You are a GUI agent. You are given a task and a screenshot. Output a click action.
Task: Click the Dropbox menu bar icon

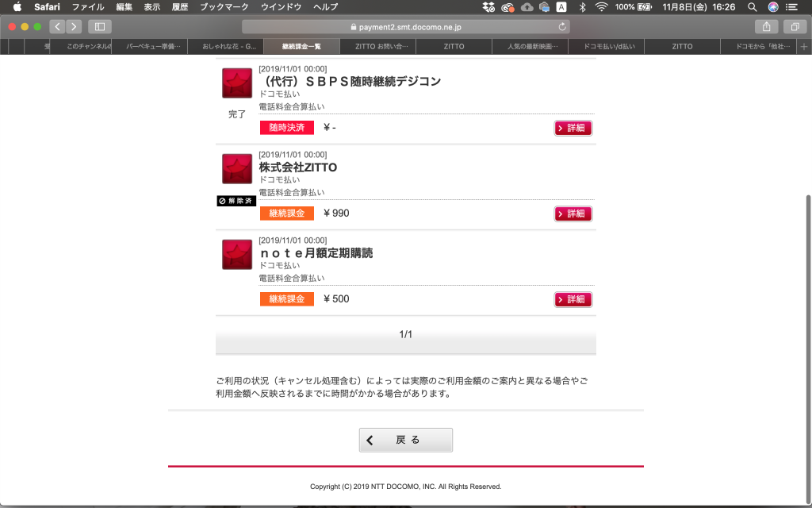pyautogui.click(x=488, y=6)
